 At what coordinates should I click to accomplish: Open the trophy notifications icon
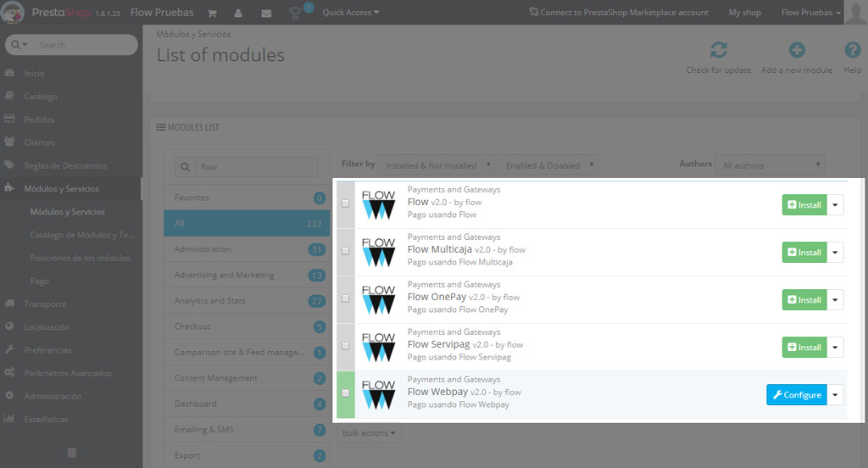click(x=295, y=13)
